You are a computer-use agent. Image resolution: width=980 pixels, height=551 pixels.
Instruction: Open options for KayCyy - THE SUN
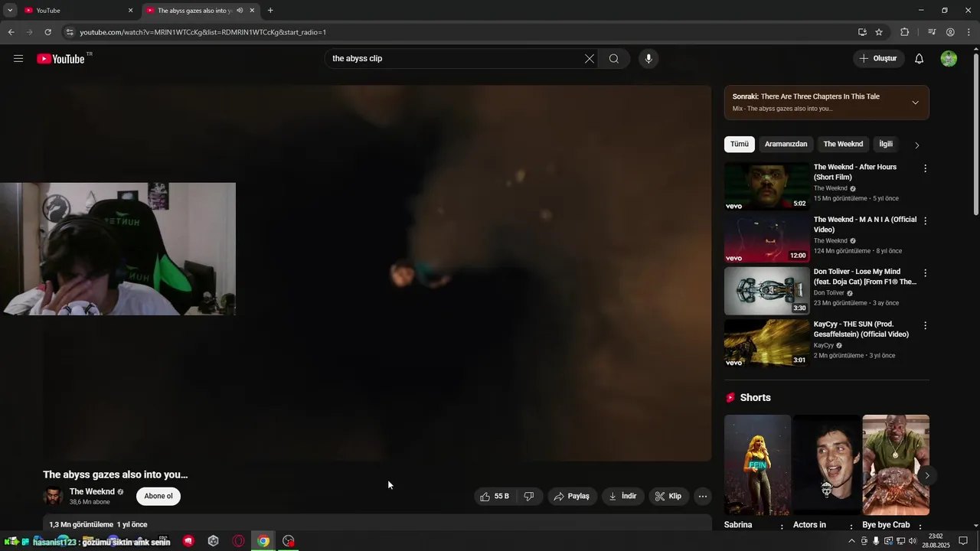(x=925, y=326)
